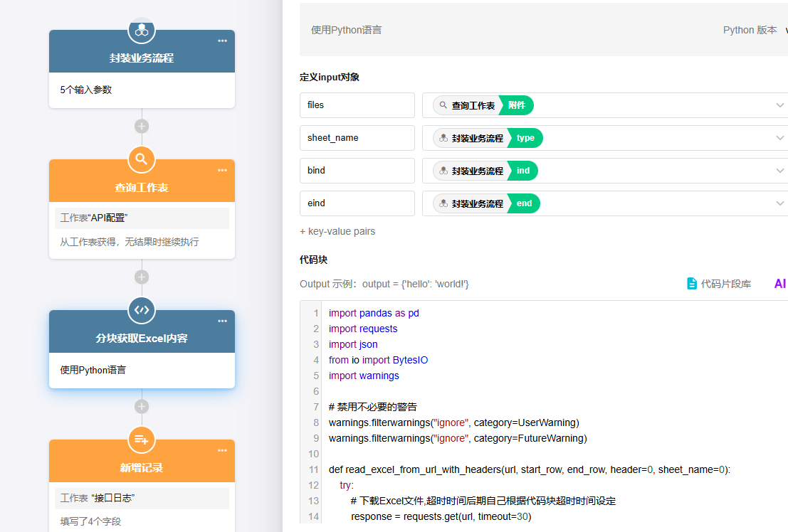Image resolution: width=788 pixels, height=532 pixels.
Task: Click the 查询工作表 magnifier node icon
Action: click(142, 159)
